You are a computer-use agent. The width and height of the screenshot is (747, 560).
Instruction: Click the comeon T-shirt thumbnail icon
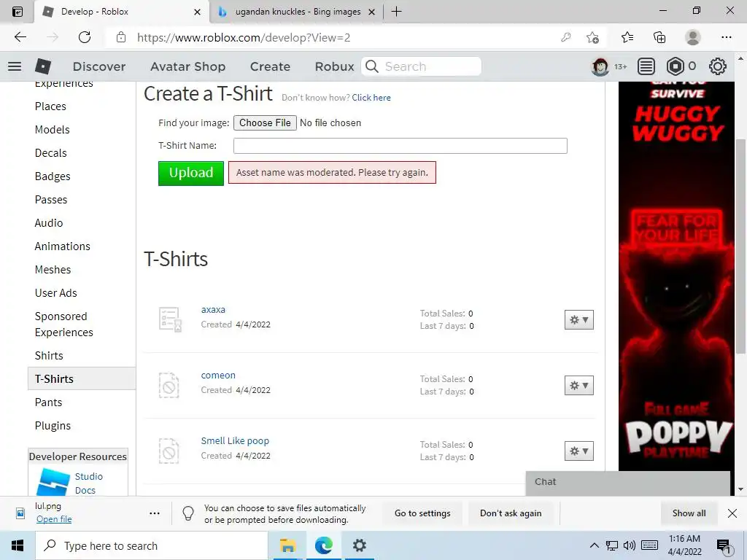(x=169, y=385)
